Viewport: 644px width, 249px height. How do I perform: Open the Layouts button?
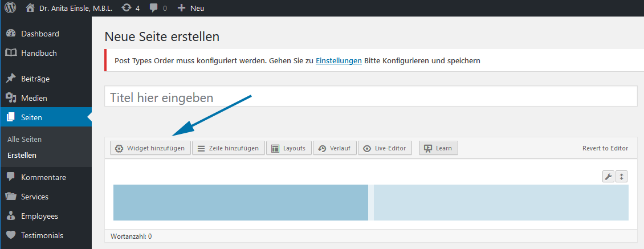(x=289, y=148)
